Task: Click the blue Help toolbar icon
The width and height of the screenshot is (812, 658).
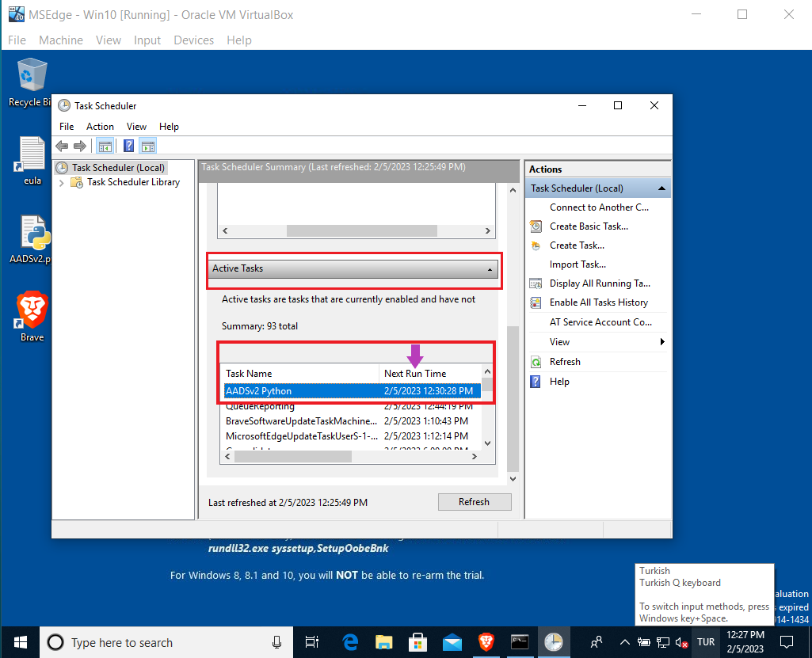Action: [x=128, y=146]
